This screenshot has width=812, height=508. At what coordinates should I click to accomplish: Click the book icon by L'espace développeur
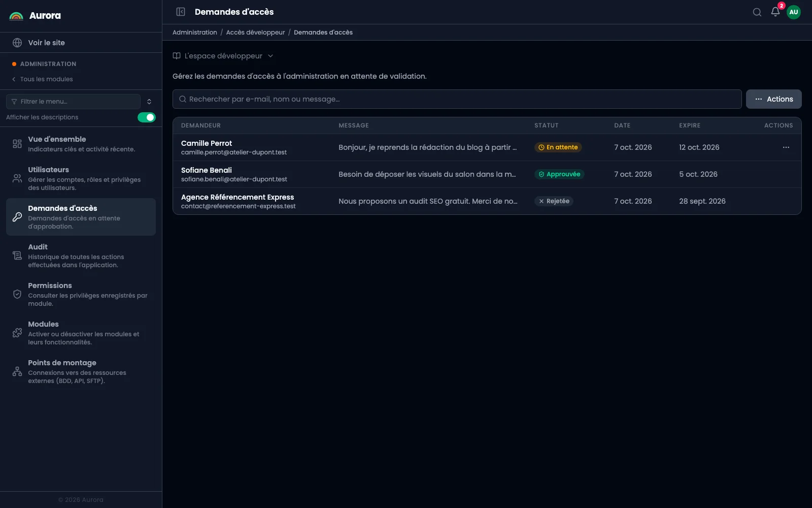click(177, 56)
